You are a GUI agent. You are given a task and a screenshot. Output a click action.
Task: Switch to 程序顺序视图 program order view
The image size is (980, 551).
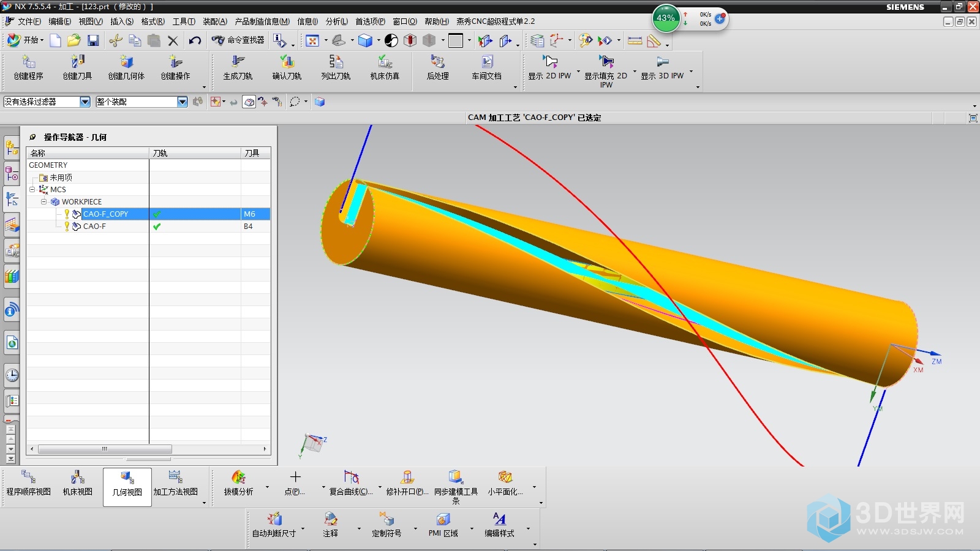[x=29, y=483]
